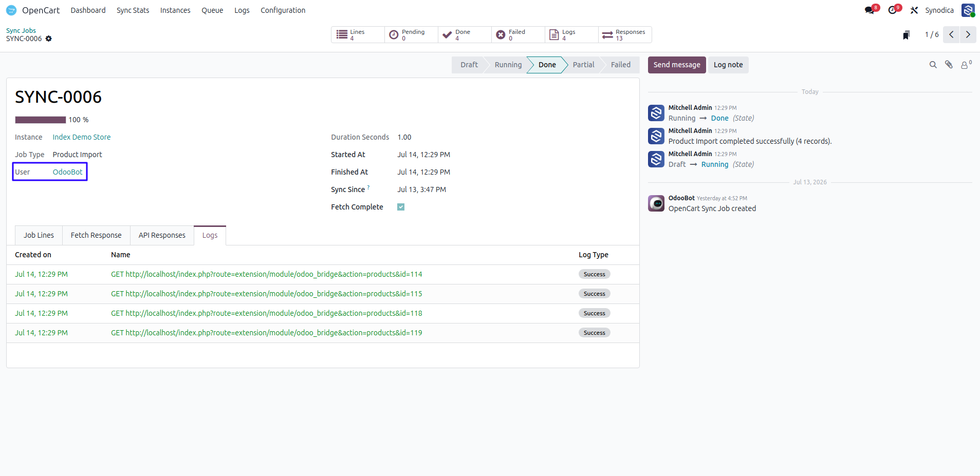Click the OpenCart app logo icon
980x476 pixels.
tap(11, 10)
